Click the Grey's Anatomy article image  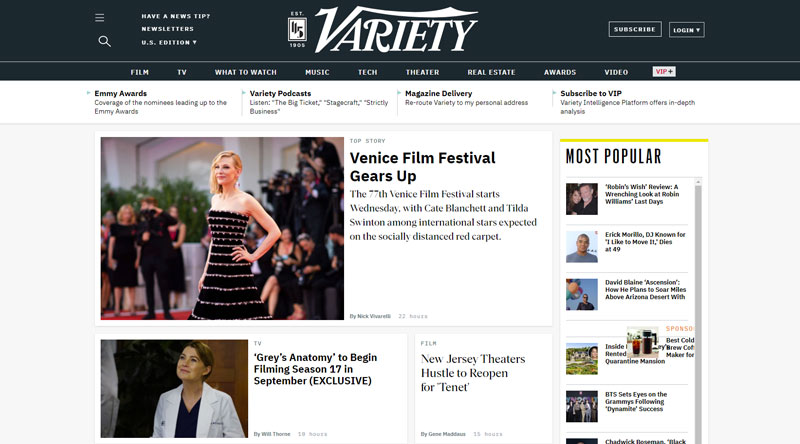pos(174,388)
